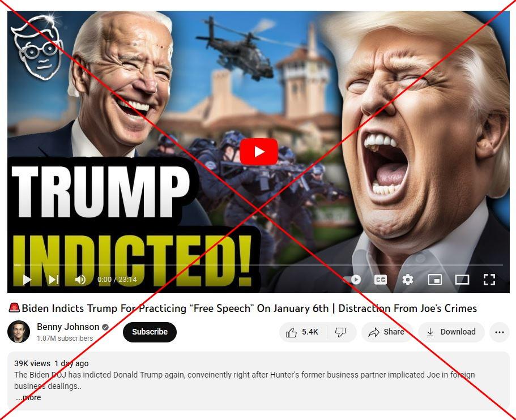Share the video

pos(387,332)
